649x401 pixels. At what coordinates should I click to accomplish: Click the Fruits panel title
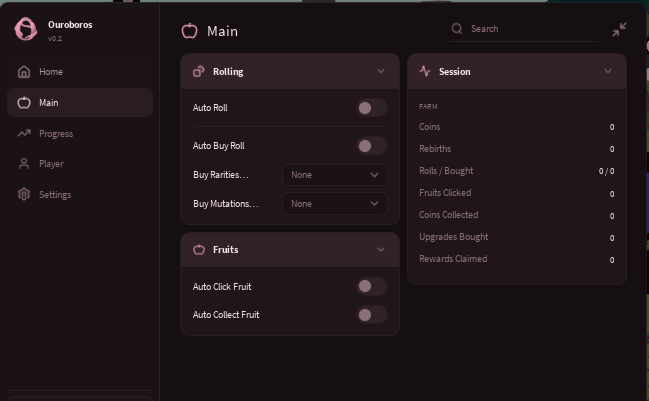click(x=226, y=250)
